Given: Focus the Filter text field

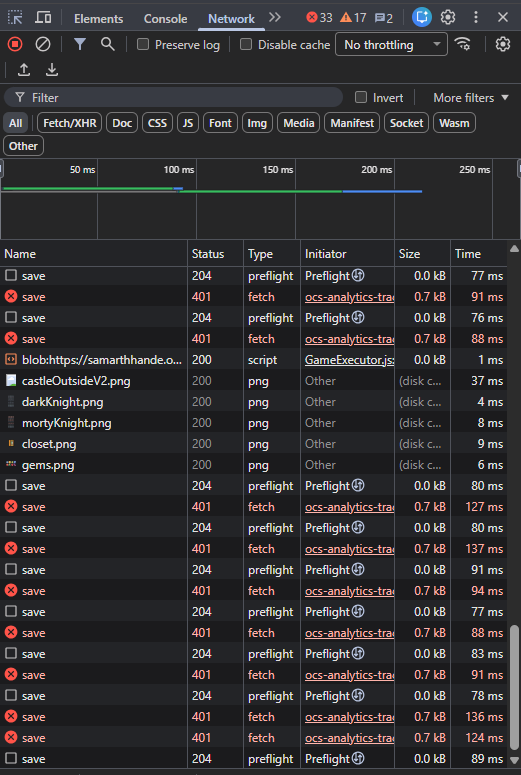Looking at the screenshot, I should click(x=174, y=97).
